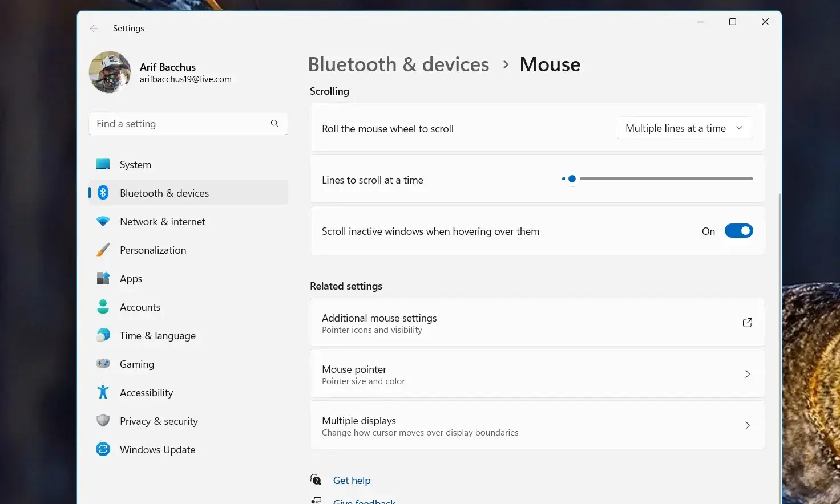
Task: Select Bluetooth & devices category
Action: coord(188,193)
